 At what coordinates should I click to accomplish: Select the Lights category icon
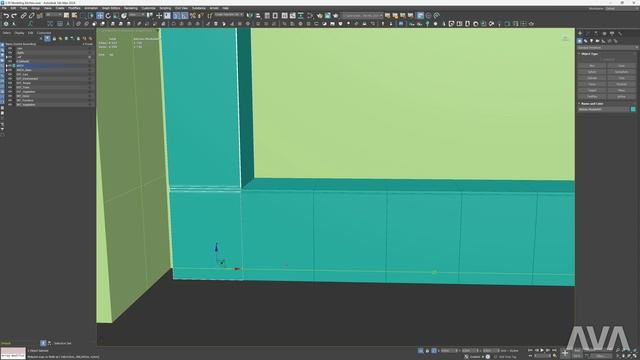tap(591, 41)
